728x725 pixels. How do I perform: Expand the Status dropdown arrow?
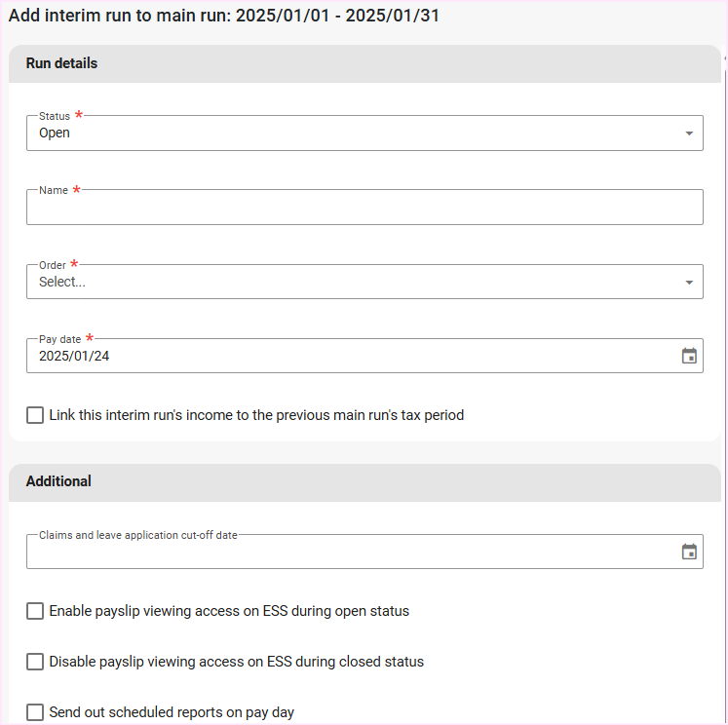689,134
